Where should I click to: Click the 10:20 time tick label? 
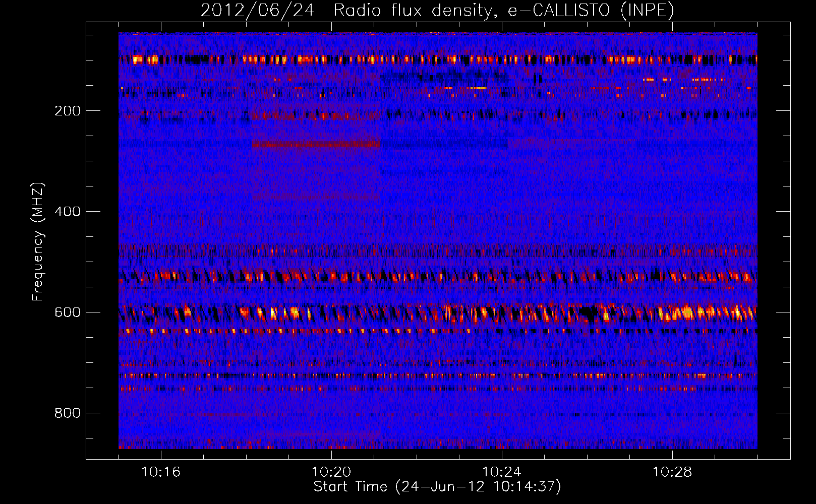pos(331,472)
